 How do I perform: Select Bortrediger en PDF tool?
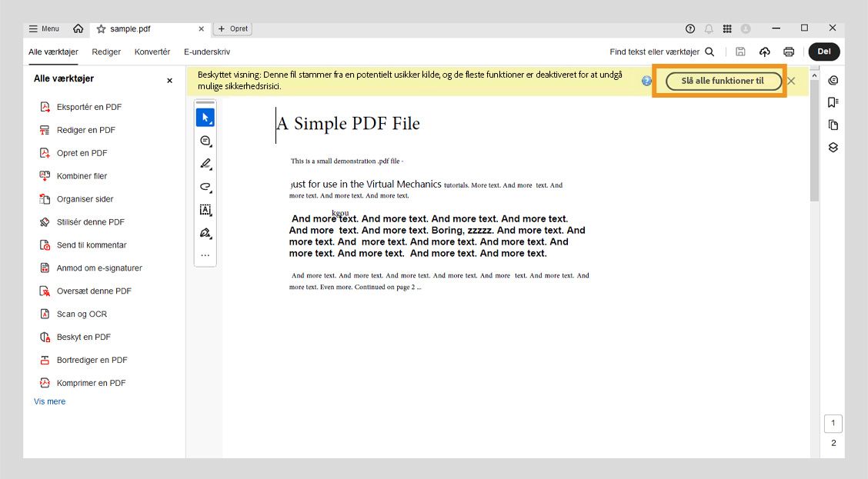(84, 360)
